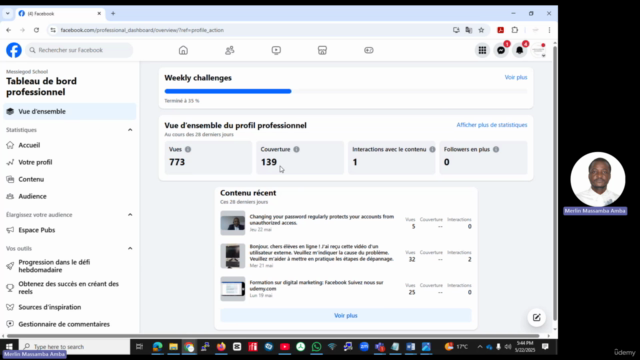
Task: Open the Home feed icon
Action: tap(183, 50)
